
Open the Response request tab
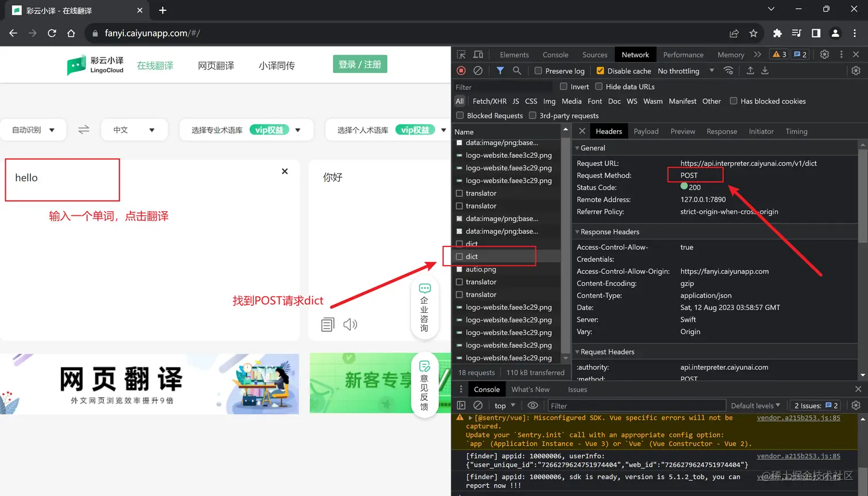(722, 131)
